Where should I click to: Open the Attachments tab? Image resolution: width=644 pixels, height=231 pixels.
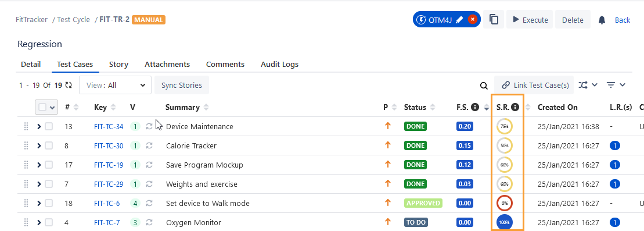167,64
